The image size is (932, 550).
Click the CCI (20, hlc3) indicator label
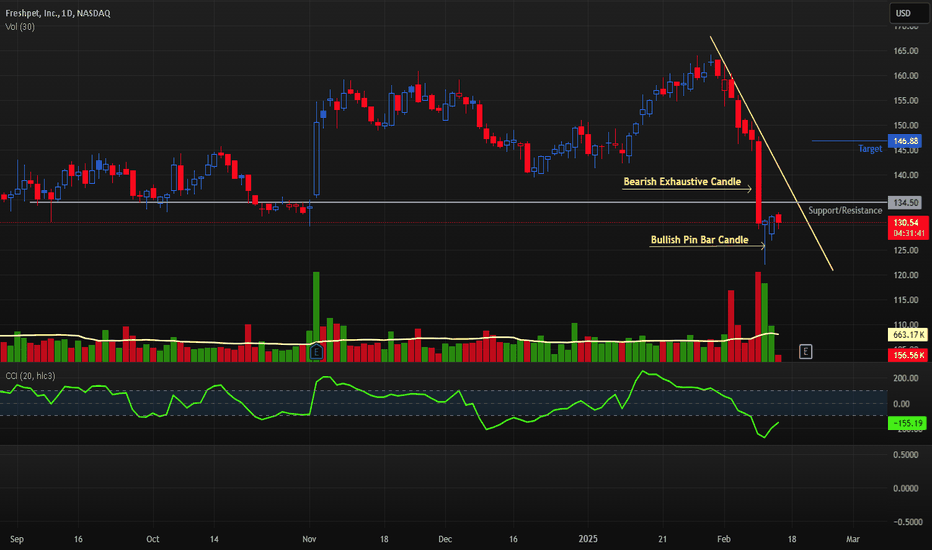[x=30, y=376]
